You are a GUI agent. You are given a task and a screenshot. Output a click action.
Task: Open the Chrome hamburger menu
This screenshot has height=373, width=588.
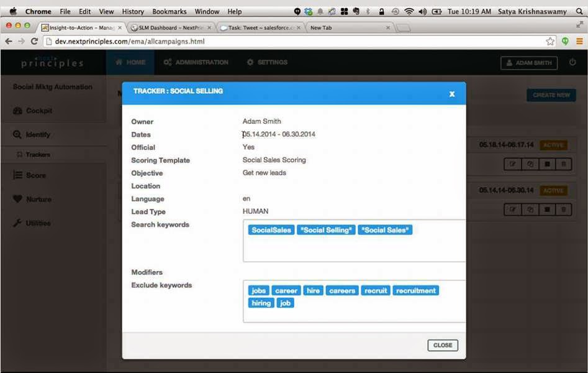[x=579, y=41]
